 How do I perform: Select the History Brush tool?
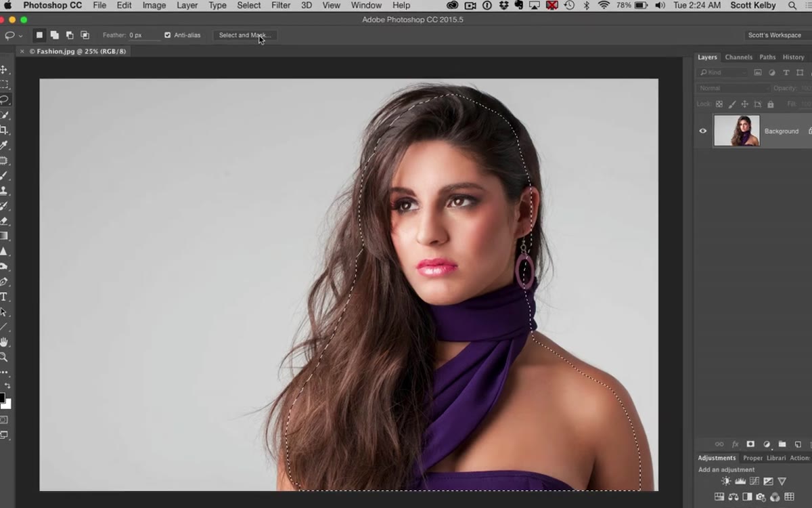[4, 206]
